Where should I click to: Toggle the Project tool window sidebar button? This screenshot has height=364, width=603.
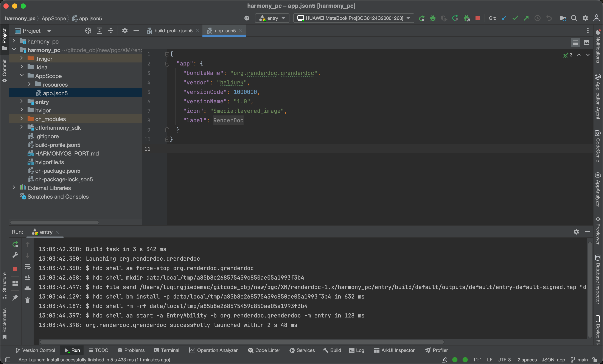click(x=4, y=39)
